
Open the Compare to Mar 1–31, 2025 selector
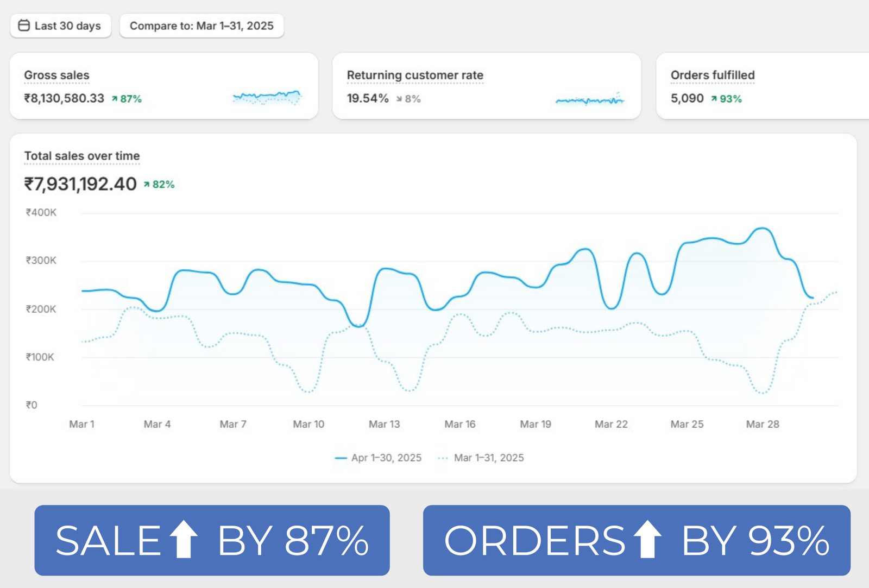(x=201, y=26)
